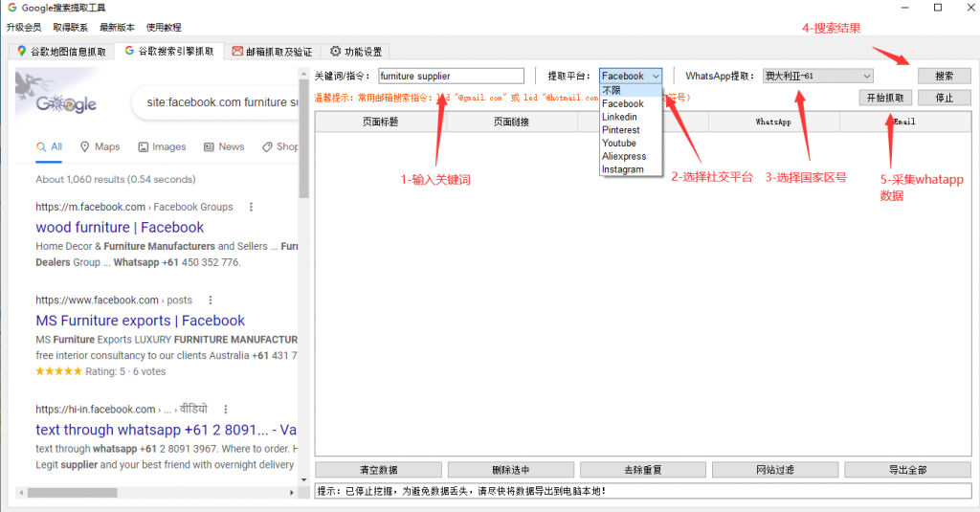
Task: Click the 停止 button
Action: (x=944, y=98)
